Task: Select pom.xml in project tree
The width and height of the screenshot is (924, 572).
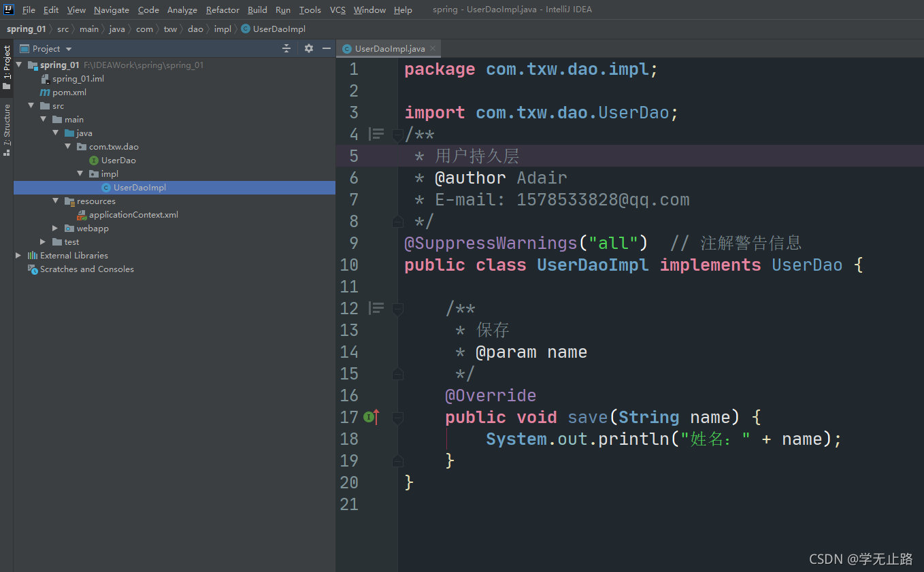Action: click(x=69, y=92)
